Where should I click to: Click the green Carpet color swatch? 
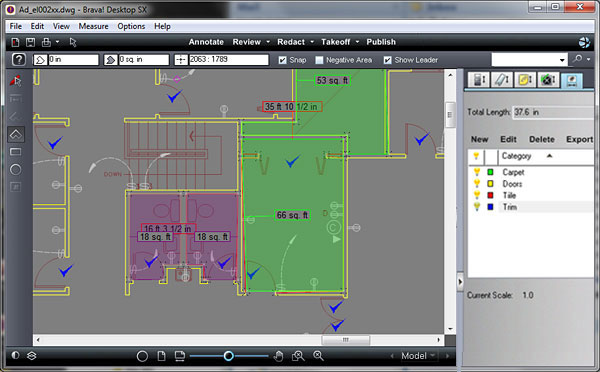(490, 172)
